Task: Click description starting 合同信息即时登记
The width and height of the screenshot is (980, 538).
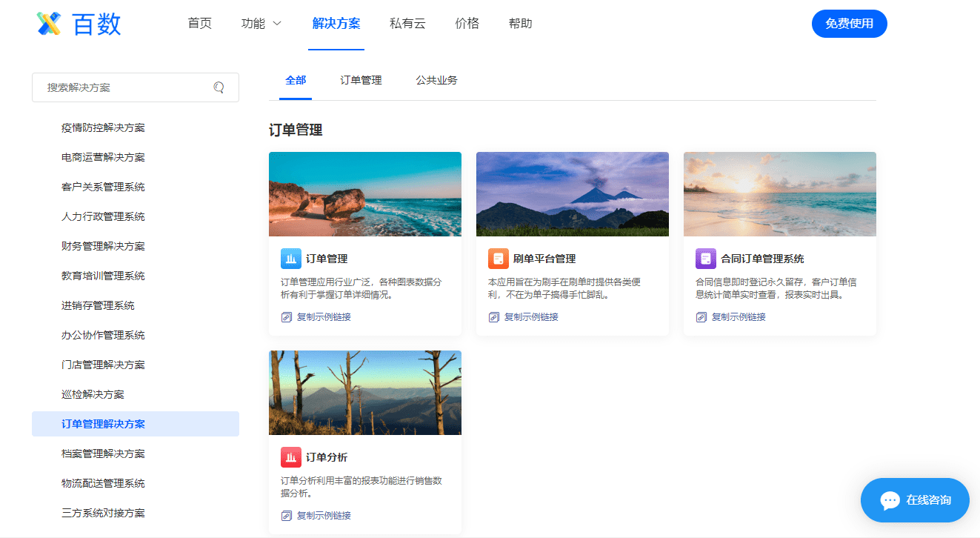Action: tap(776, 288)
